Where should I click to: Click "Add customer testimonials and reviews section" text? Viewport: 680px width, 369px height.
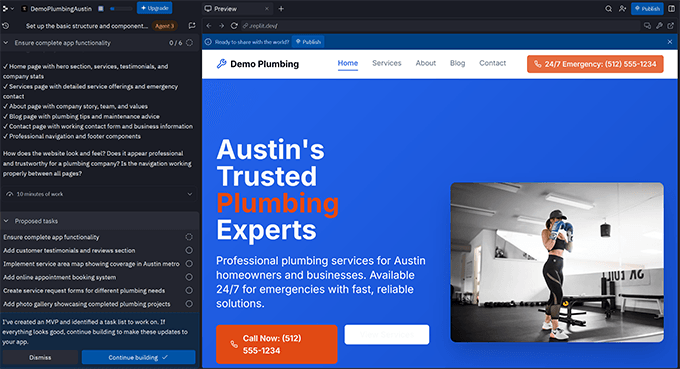point(69,251)
